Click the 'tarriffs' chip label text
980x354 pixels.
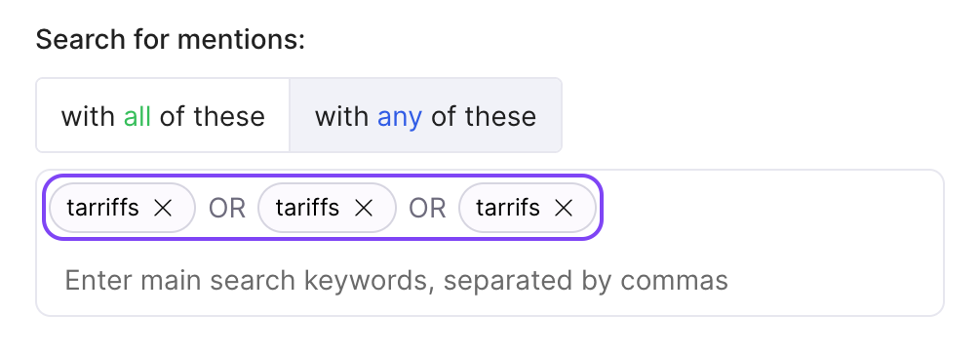103,208
